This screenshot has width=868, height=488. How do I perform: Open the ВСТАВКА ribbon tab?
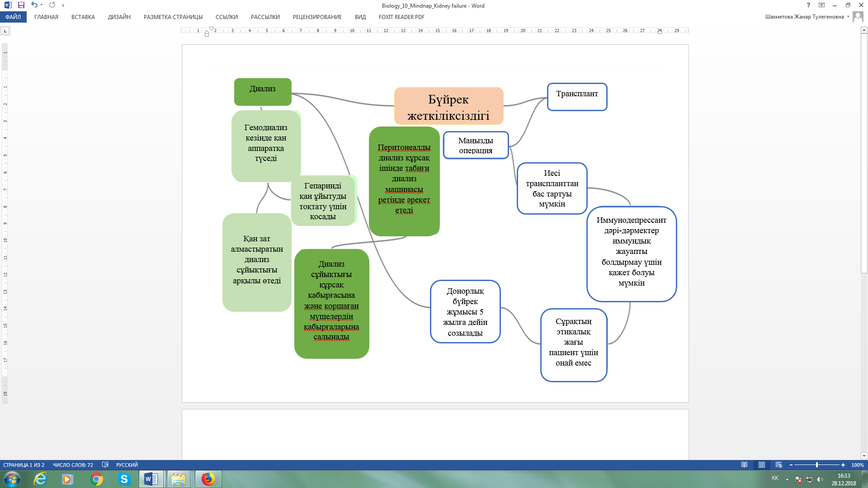pyautogui.click(x=83, y=17)
